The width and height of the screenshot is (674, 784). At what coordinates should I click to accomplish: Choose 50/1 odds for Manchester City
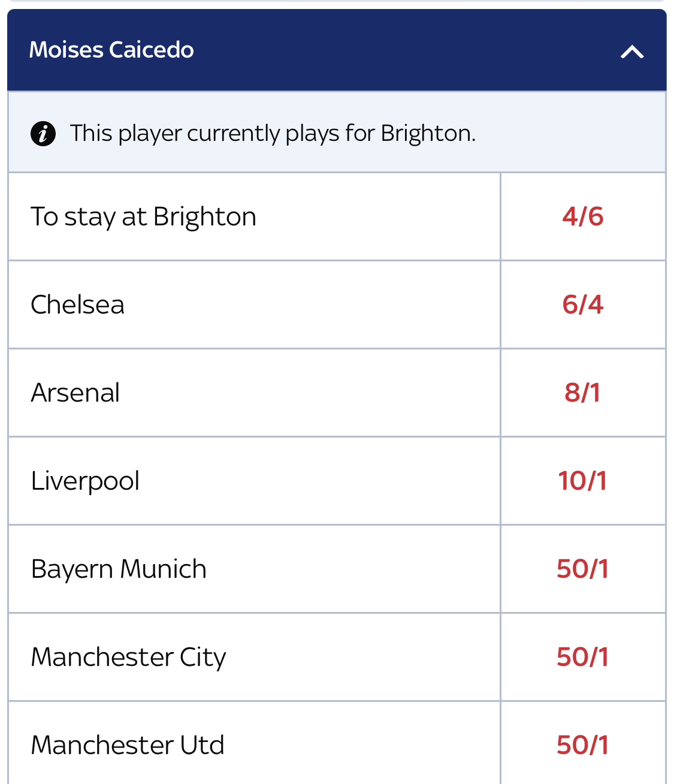click(x=583, y=657)
